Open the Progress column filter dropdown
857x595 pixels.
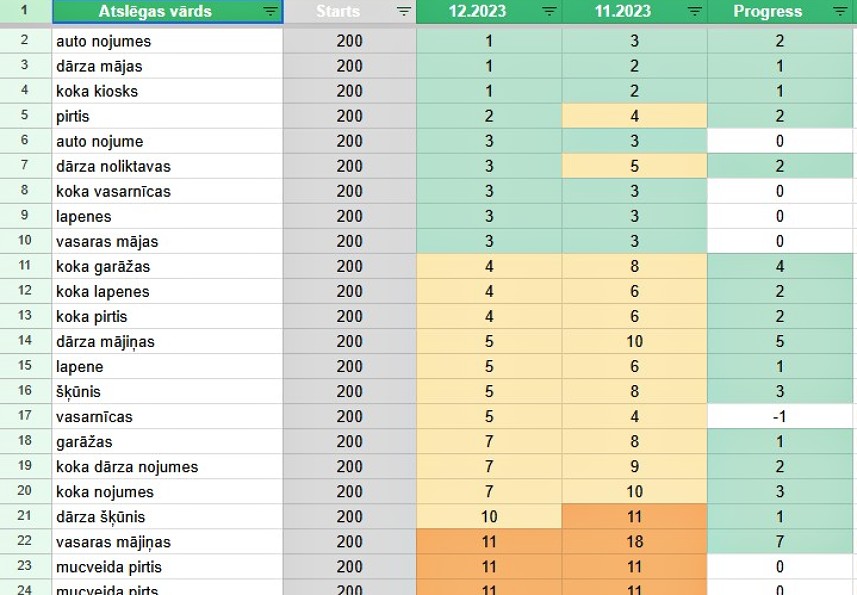point(841,12)
